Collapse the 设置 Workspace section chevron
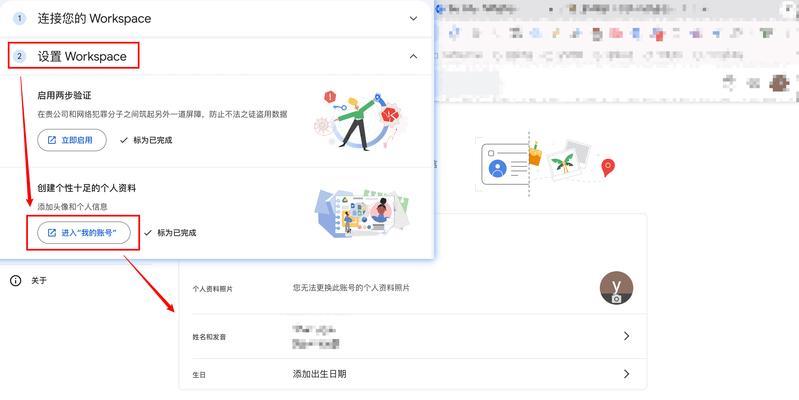The image size is (799, 400). [x=413, y=57]
